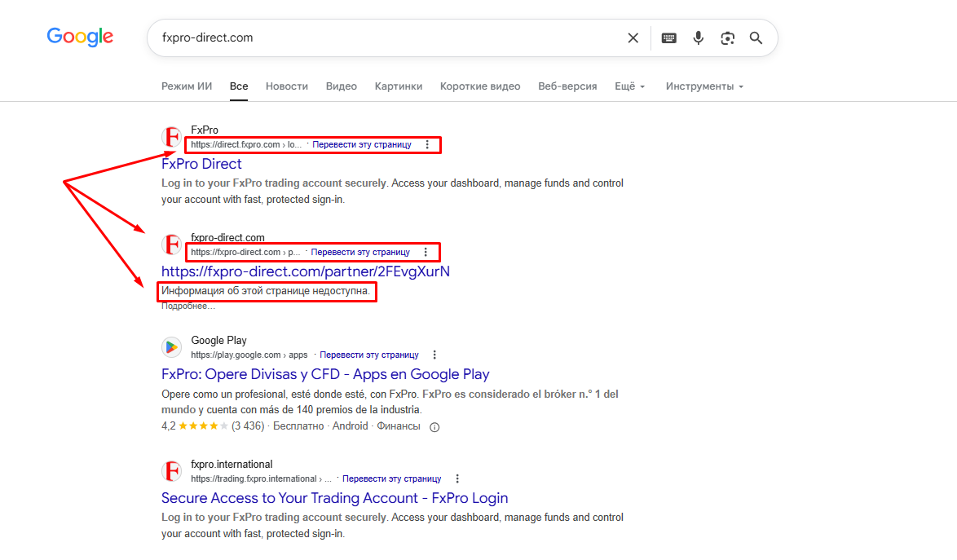Switch to Короткие видео tab

(x=480, y=86)
